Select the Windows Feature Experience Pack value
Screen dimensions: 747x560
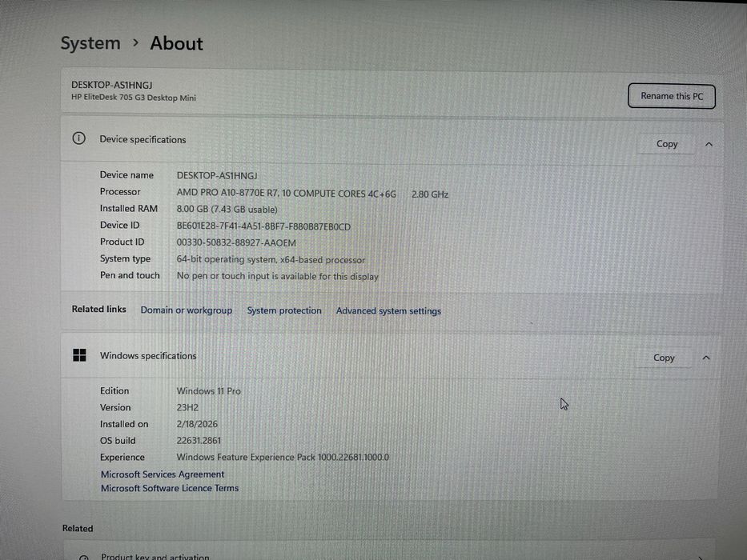tap(283, 457)
